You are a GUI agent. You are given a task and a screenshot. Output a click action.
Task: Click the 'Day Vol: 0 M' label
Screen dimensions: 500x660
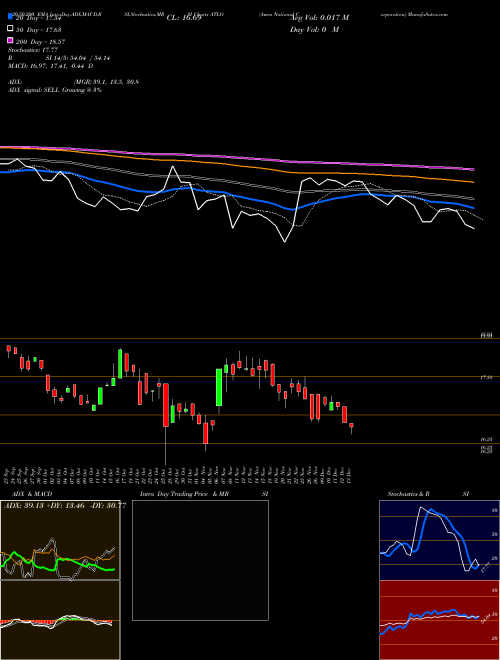[314, 30]
